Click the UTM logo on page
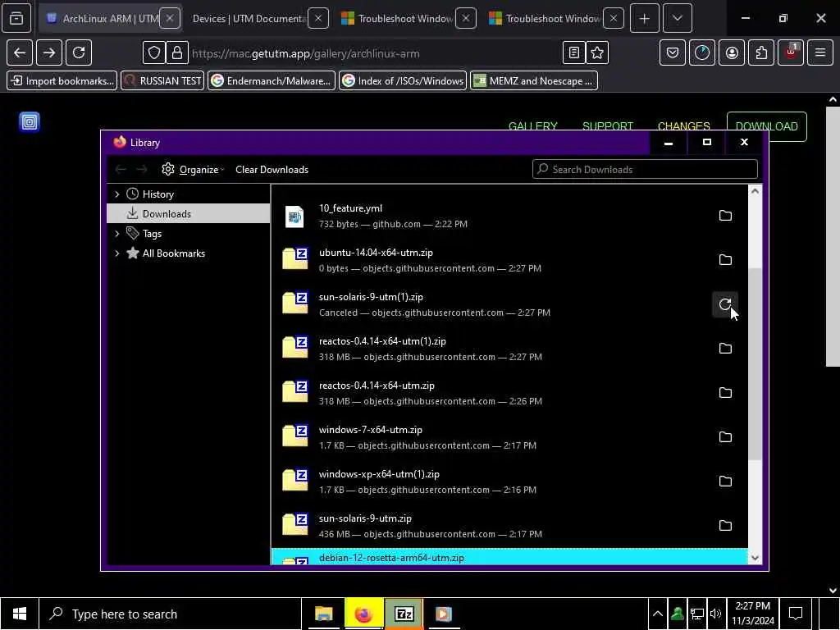 click(30, 121)
